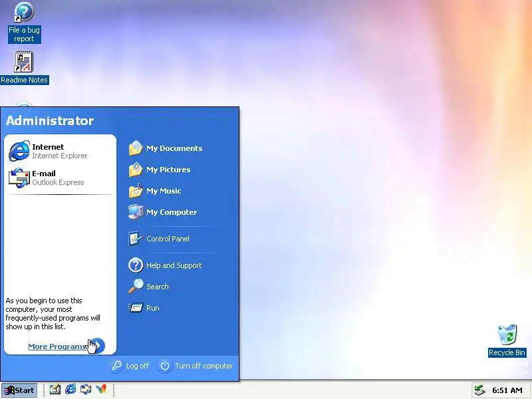Launch Outlook Express from Quick Launch bar
Viewport: 532px width, 399px height.
[86, 390]
